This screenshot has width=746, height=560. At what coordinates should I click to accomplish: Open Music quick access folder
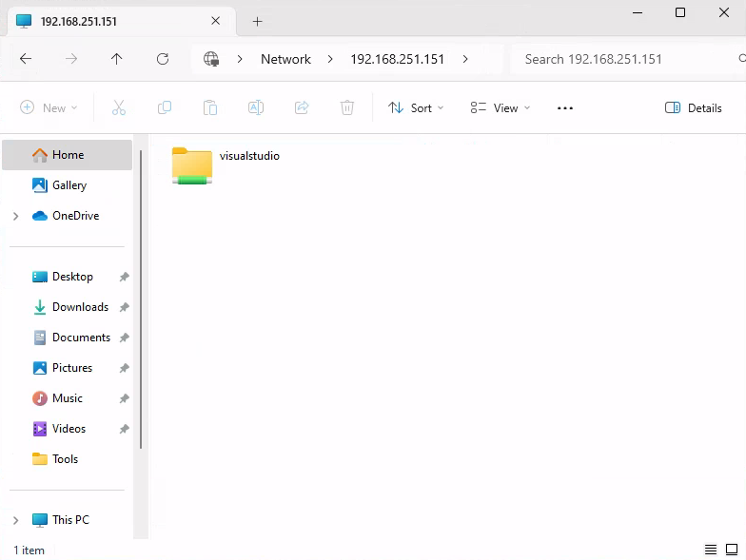[67, 398]
